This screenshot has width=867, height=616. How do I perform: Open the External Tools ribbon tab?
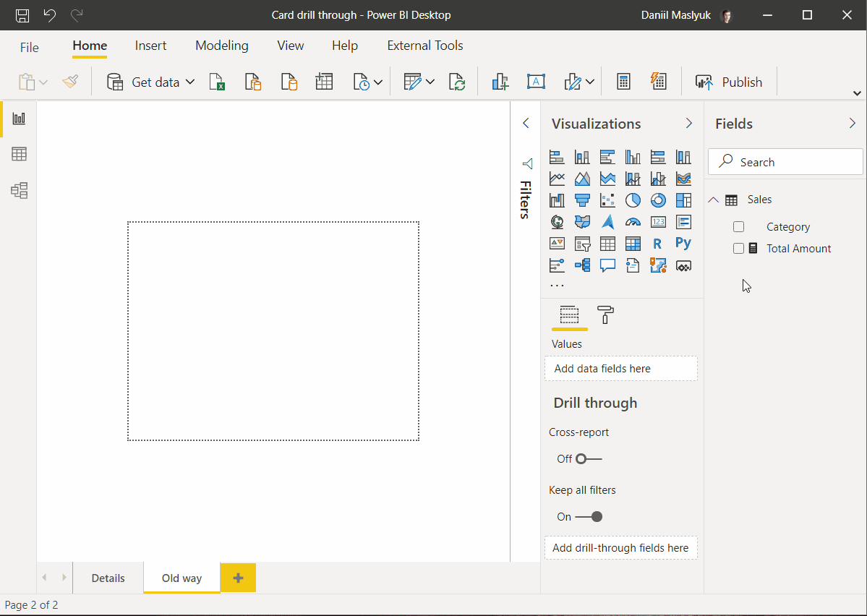425,46
